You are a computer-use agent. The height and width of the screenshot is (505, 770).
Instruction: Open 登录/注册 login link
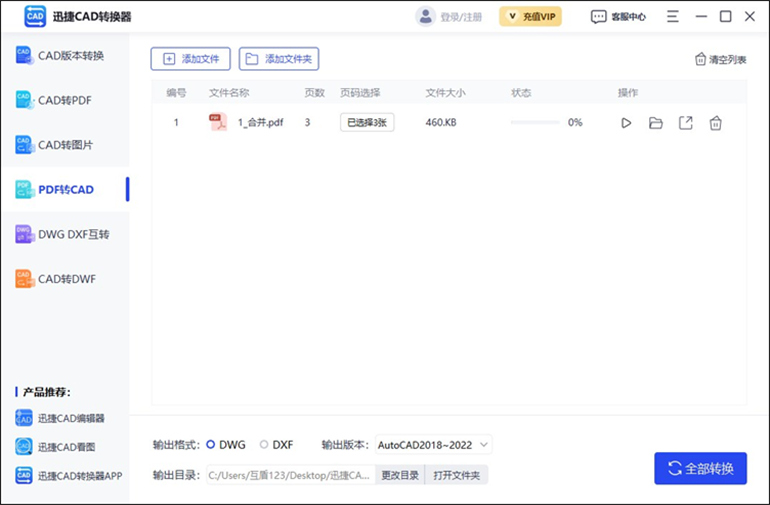tap(461, 17)
